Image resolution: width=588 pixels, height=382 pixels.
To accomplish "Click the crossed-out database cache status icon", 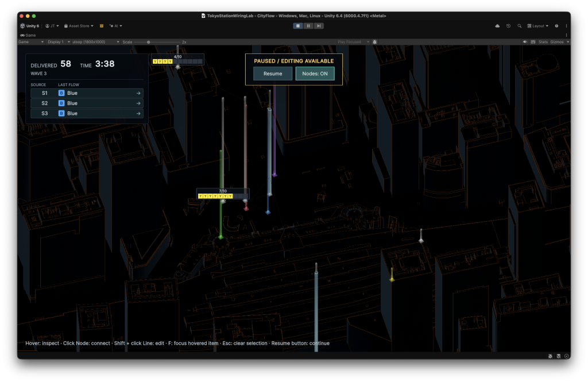I will pyautogui.click(x=558, y=356).
